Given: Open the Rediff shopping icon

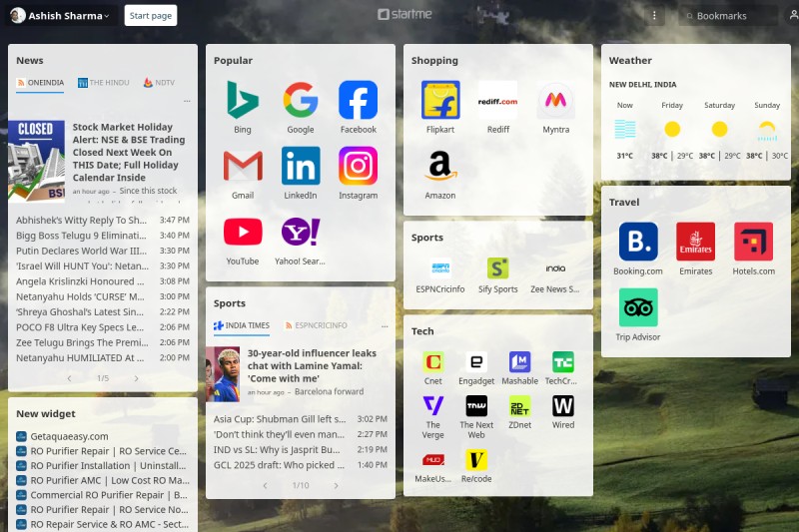Looking at the screenshot, I should tap(497, 100).
